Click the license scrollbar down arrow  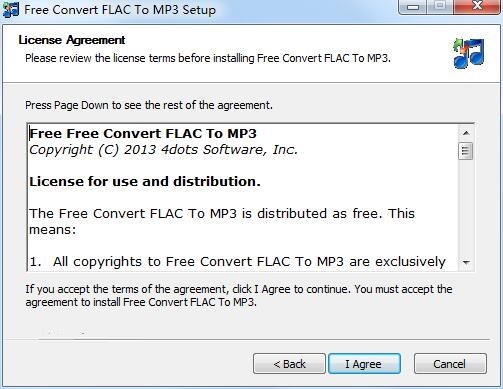click(466, 262)
